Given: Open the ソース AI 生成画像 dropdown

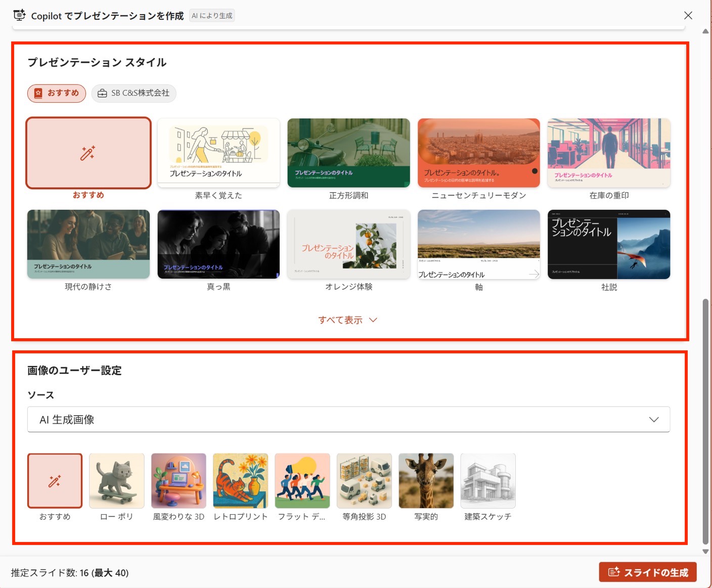Looking at the screenshot, I should pos(348,420).
